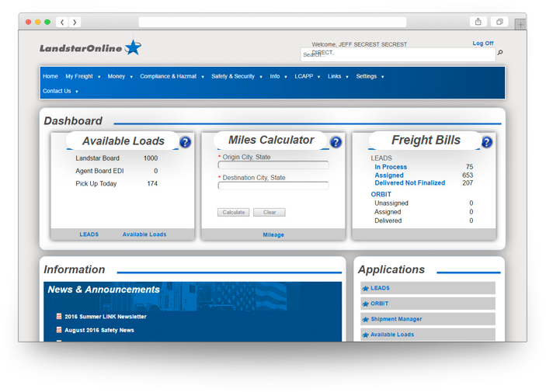Image resolution: width=546 pixels, height=392 pixels.
Task: Click Landstar Board count 1000
Action: coord(151,158)
